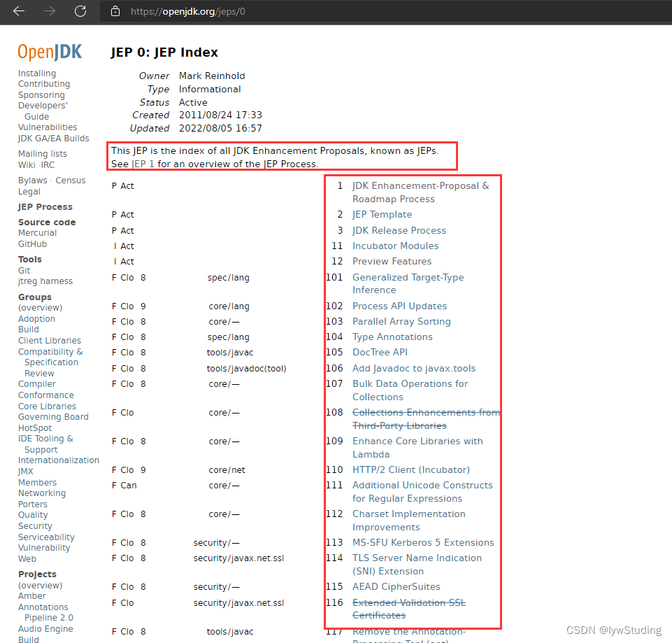Open MS-SFU Kerberos 5 Extensions link
Viewport: 672px width, 643px height.
[x=423, y=543]
